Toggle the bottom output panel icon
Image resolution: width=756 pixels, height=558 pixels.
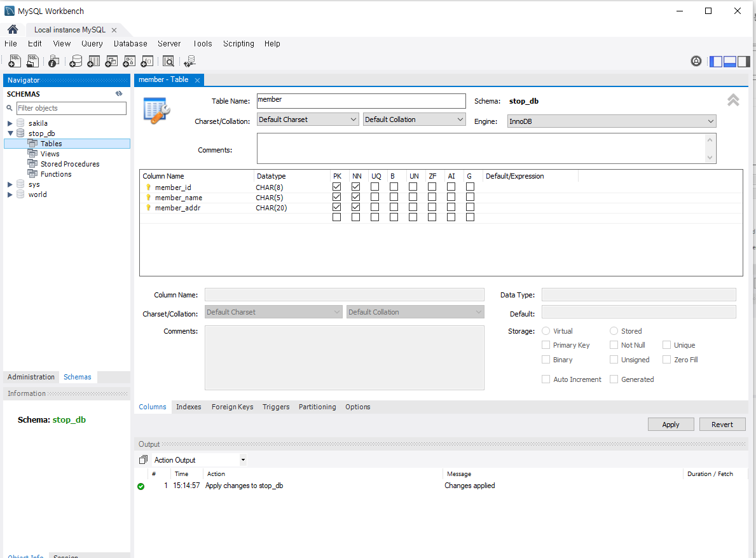coord(730,61)
